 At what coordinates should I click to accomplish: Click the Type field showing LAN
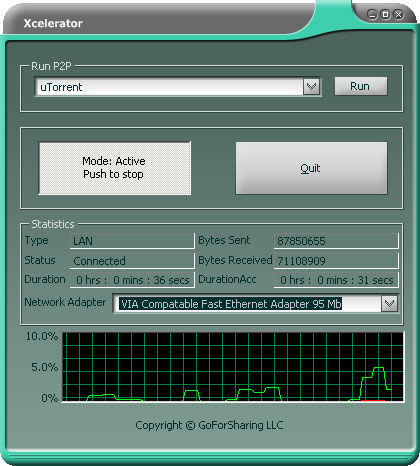[x=132, y=241]
